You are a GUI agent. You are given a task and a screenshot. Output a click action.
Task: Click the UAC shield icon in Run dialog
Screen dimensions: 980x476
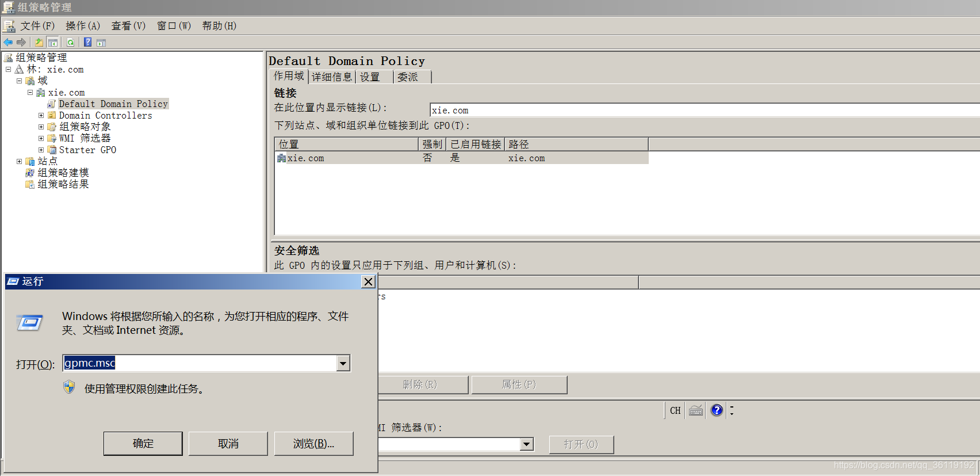click(69, 387)
